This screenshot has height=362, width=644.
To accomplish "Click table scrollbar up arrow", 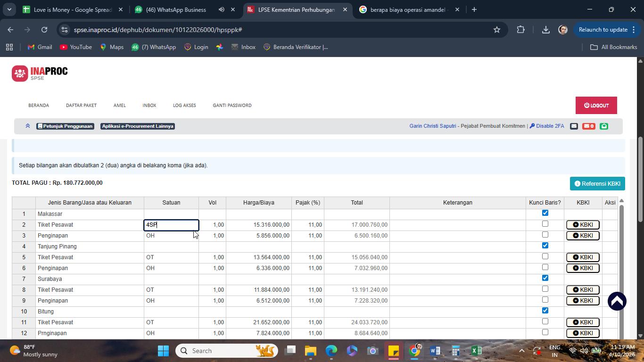I will pos(621,201).
